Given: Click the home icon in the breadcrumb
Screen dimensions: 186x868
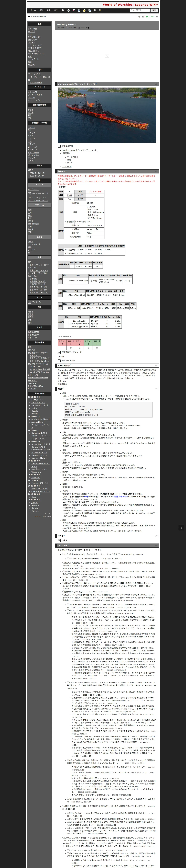Looking at the screenshot, I should (x=29, y=16).
